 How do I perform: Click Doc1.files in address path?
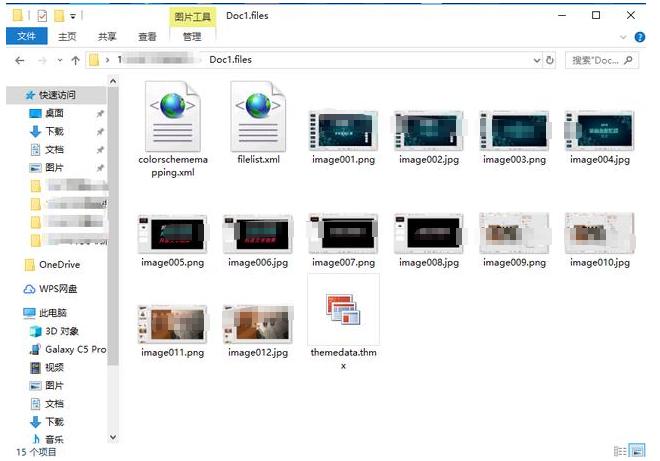click(x=231, y=60)
